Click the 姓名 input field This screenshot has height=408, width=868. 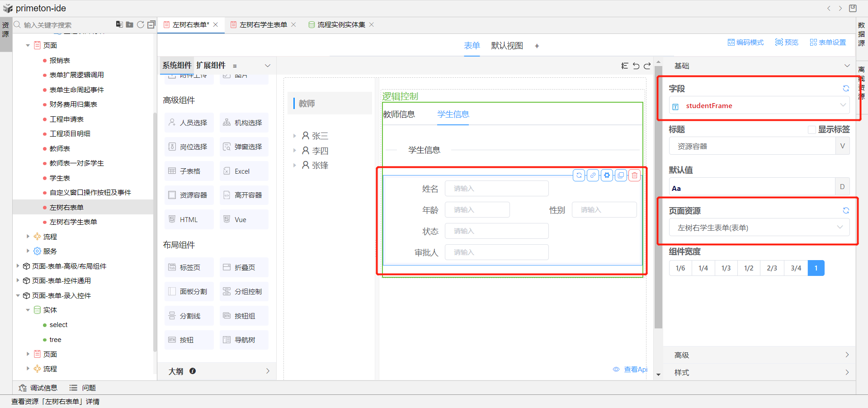(496, 189)
